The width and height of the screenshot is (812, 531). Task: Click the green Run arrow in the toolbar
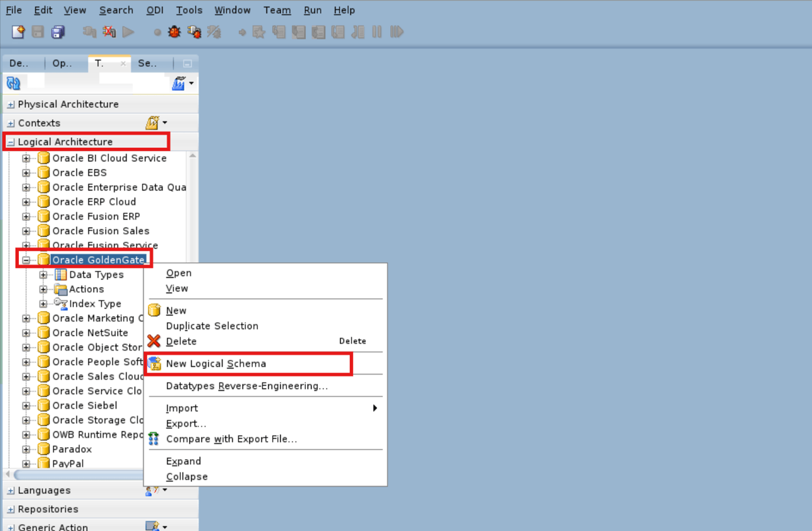[x=128, y=32]
